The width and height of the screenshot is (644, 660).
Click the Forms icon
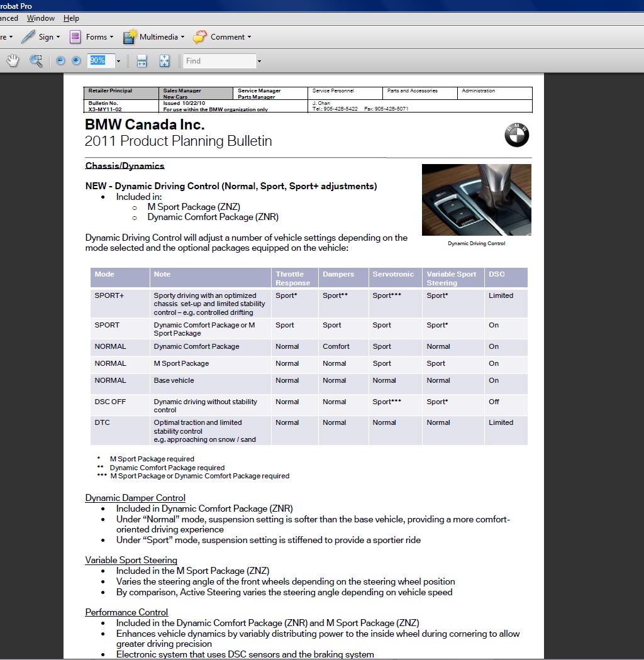coord(75,37)
